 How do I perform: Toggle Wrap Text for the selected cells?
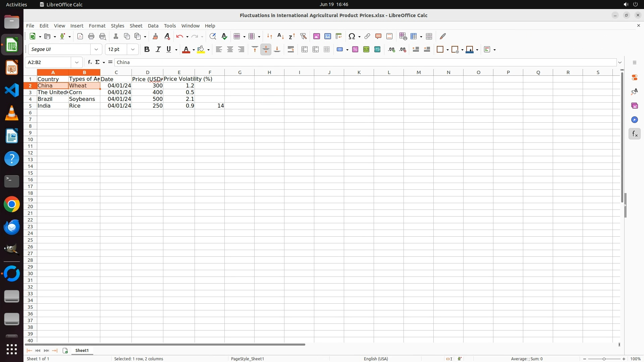pos(291,50)
